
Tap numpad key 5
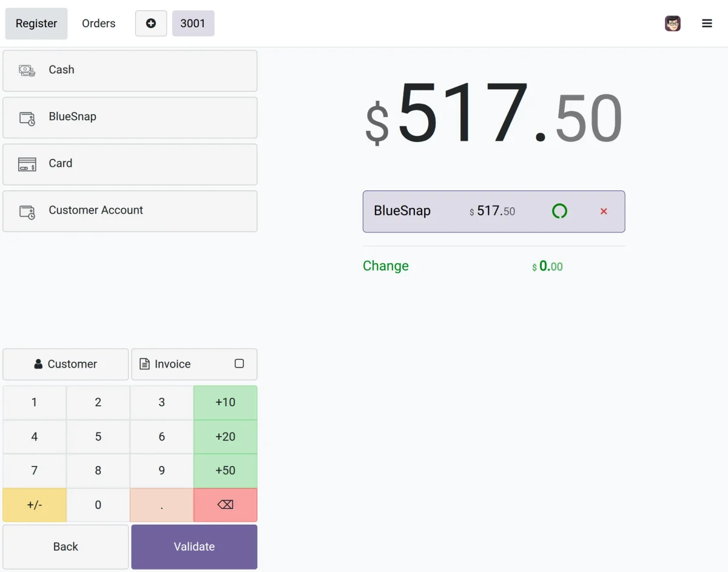(98, 437)
